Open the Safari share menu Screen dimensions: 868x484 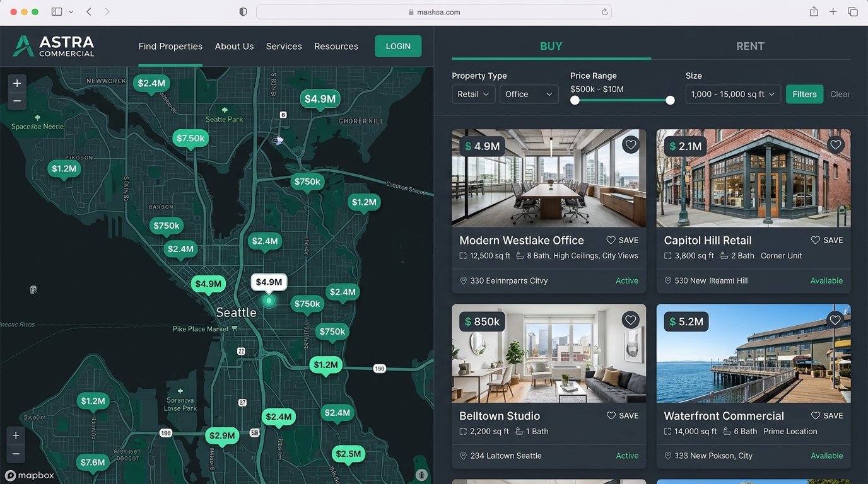814,12
